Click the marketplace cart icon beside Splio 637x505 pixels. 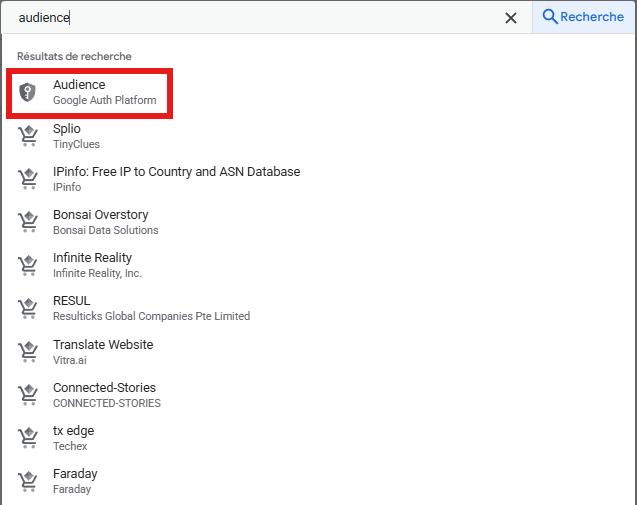pos(28,136)
